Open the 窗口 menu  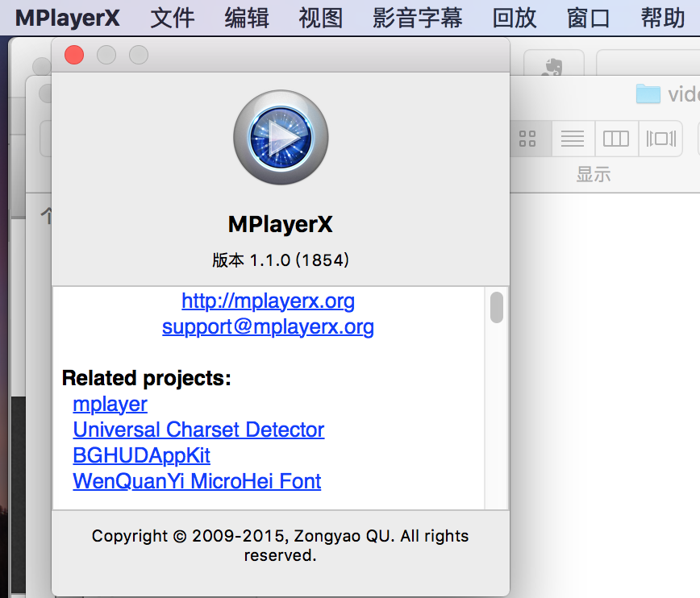589,19
